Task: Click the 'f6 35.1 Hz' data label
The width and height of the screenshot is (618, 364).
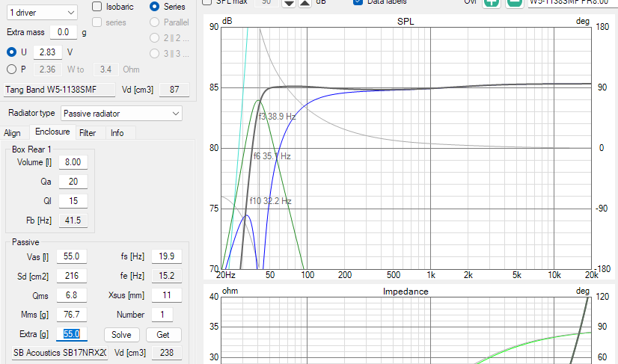Action: (272, 156)
